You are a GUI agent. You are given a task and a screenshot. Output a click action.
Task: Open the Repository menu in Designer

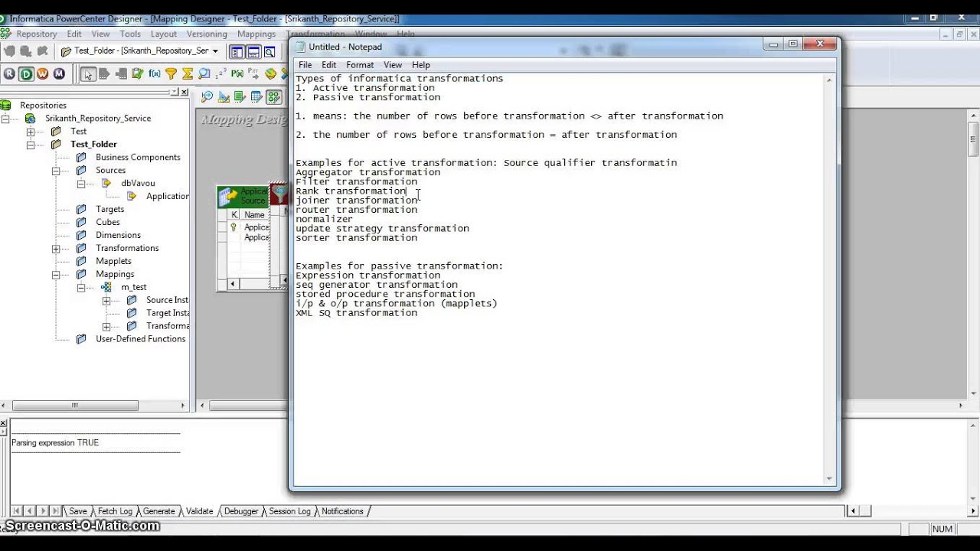37,34
